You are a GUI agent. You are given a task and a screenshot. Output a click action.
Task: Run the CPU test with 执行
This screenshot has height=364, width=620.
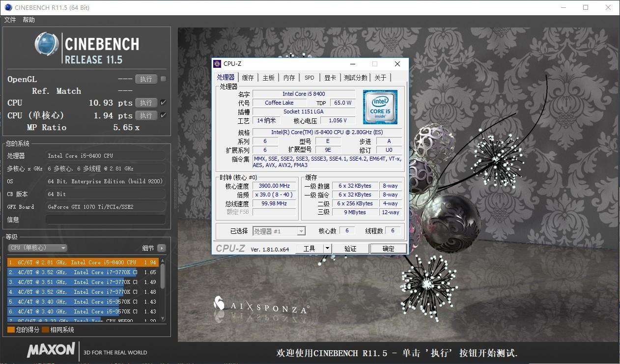coord(146,103)
